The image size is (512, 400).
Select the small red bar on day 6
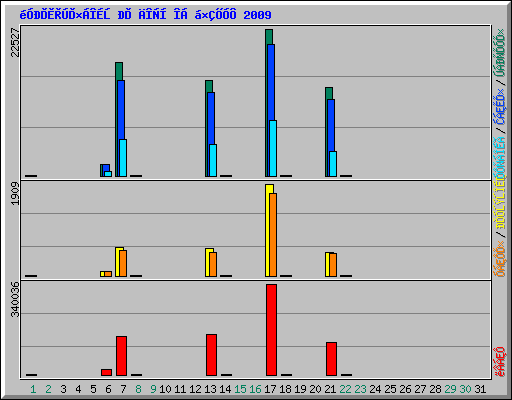[106, 372]
